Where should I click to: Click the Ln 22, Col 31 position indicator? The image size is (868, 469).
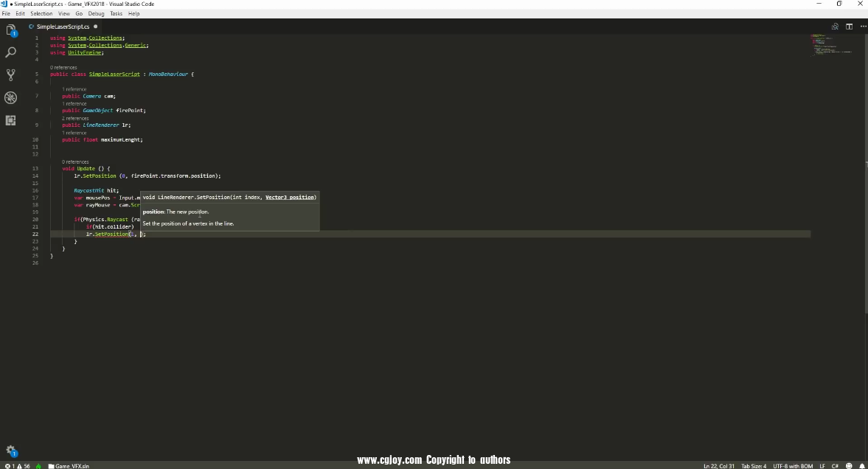pos(718,465)
